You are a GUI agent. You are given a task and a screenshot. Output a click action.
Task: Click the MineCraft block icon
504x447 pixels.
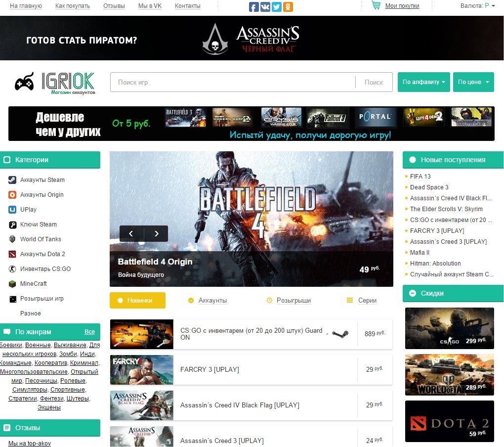[12, 284]
